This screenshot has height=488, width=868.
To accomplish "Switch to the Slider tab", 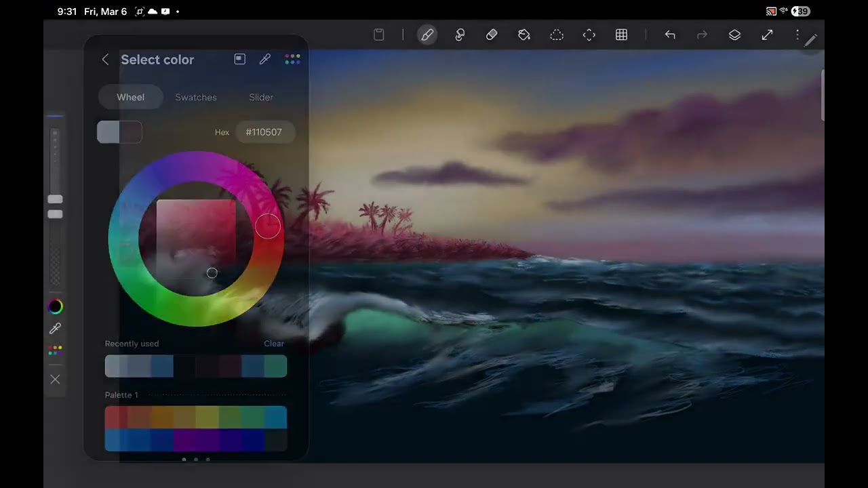I will (x=261, y=97).
